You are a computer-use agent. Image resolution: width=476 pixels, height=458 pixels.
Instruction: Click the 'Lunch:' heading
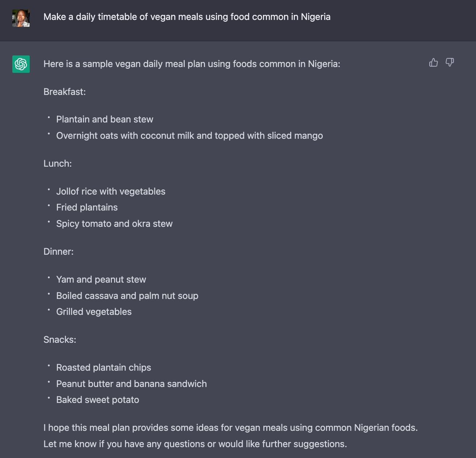(58, 163)
